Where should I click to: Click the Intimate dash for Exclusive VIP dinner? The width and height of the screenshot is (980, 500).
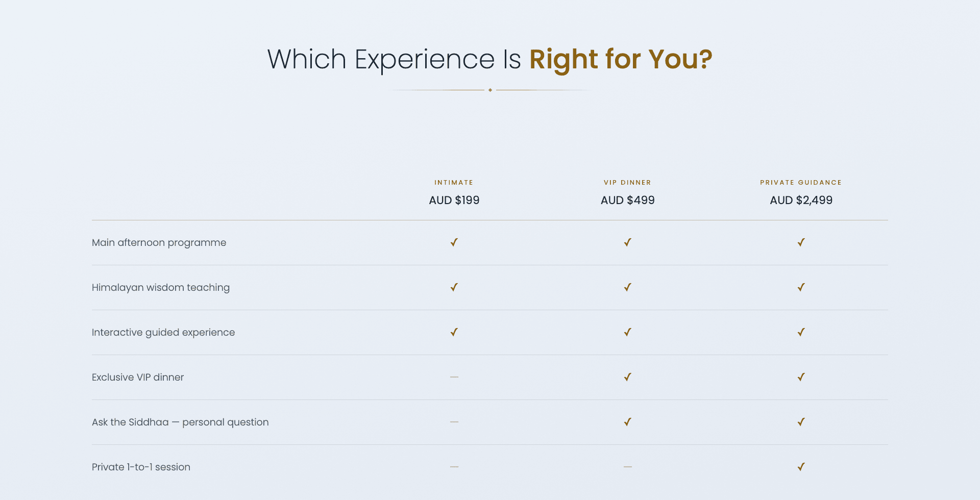454,377
